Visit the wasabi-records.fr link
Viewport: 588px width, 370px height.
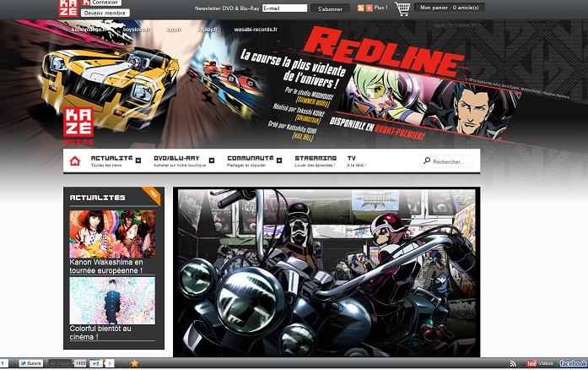coord(256,30)
